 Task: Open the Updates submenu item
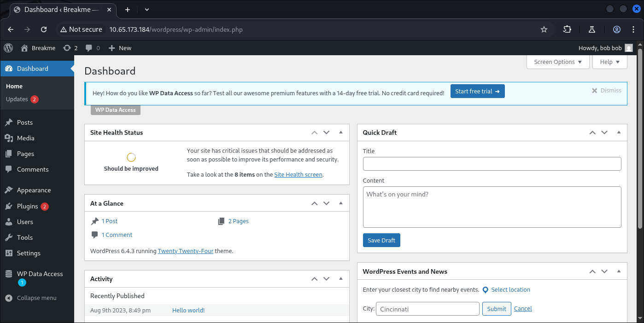click(x=22, y=99)
